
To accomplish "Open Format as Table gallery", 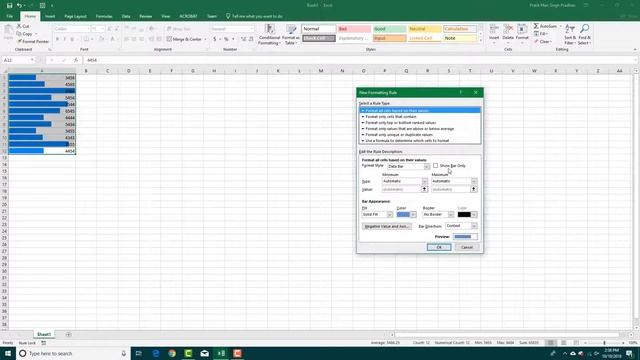I will 291,34.
